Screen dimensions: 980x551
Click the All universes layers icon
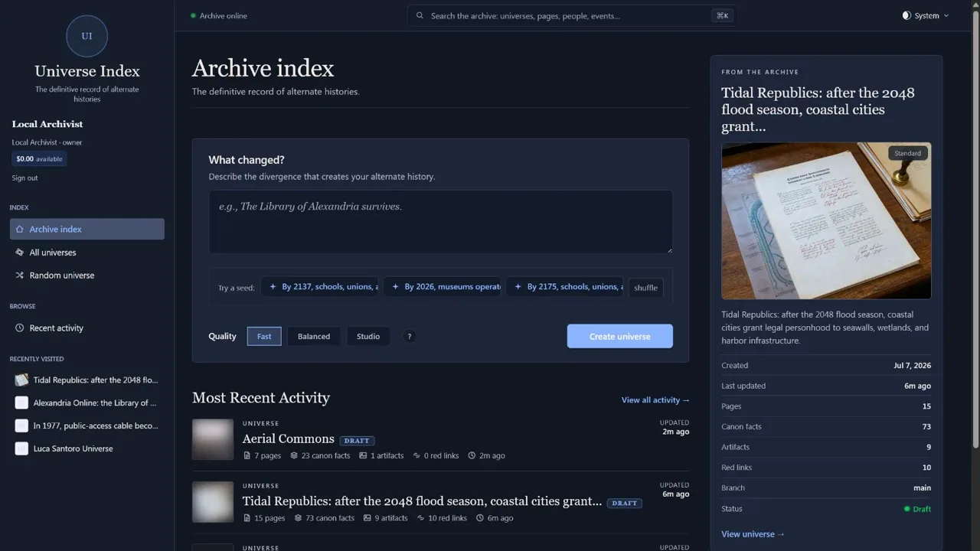coord(20,253)
